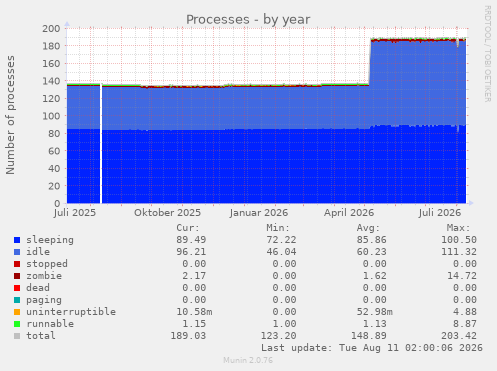Click the idle legend color swatch
497x371 pixels.
click(x=17, y=252)
